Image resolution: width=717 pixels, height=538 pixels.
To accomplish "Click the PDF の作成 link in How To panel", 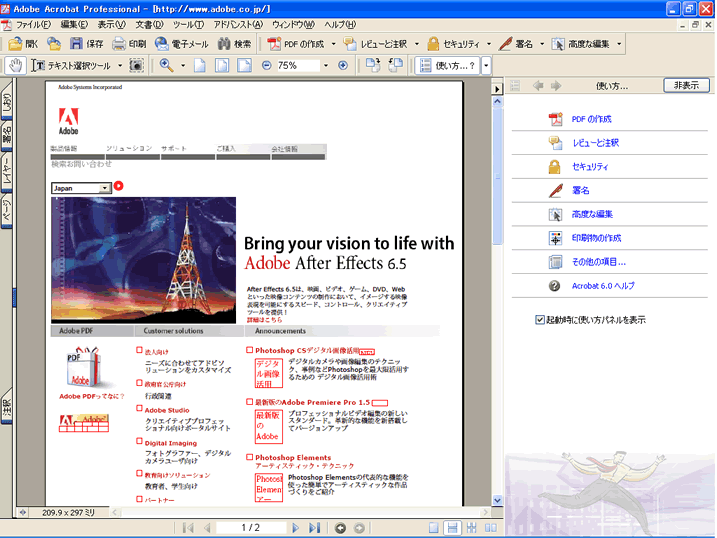I will (x=591, y=119).
